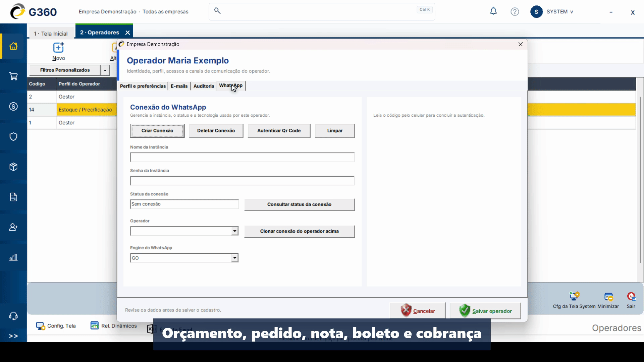Click the notification bell icon
Image resolution: width=644 pixels, height=362 pixels.
point(493,11)
